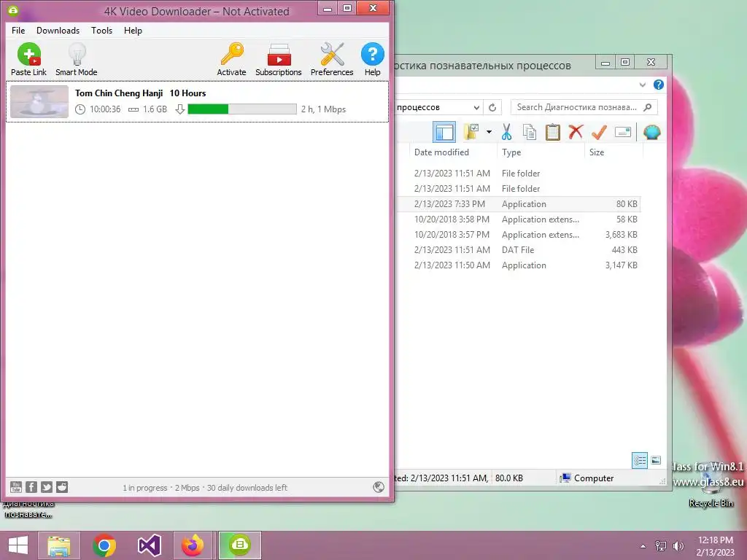Open the Help menu
Image resolution: width=747 pixels, height=560 pixels.
133,31
